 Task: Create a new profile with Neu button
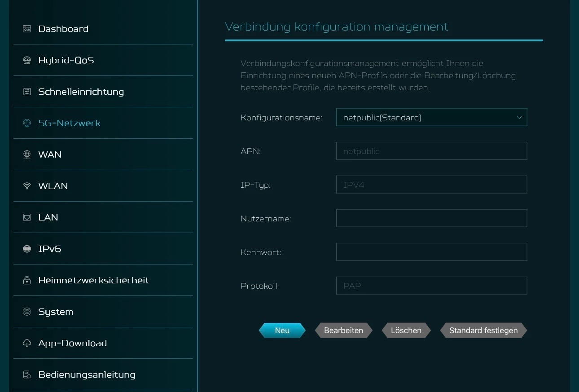point(282,330)
